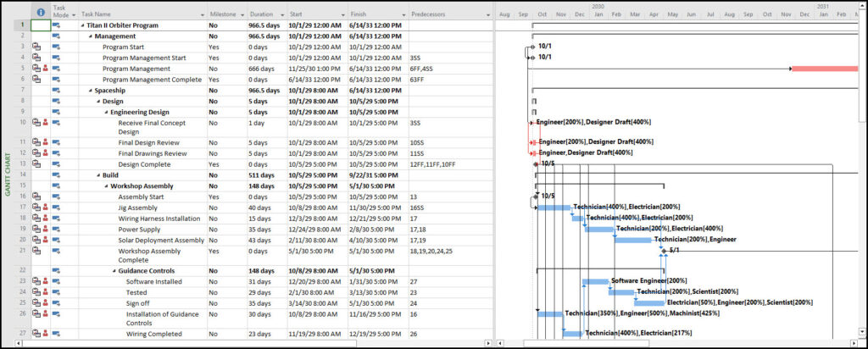This screenshot has height=349, width=868.
Task: Click the '12FF,11FF,10FF' predecessors cell
Action: coord(451,164)
